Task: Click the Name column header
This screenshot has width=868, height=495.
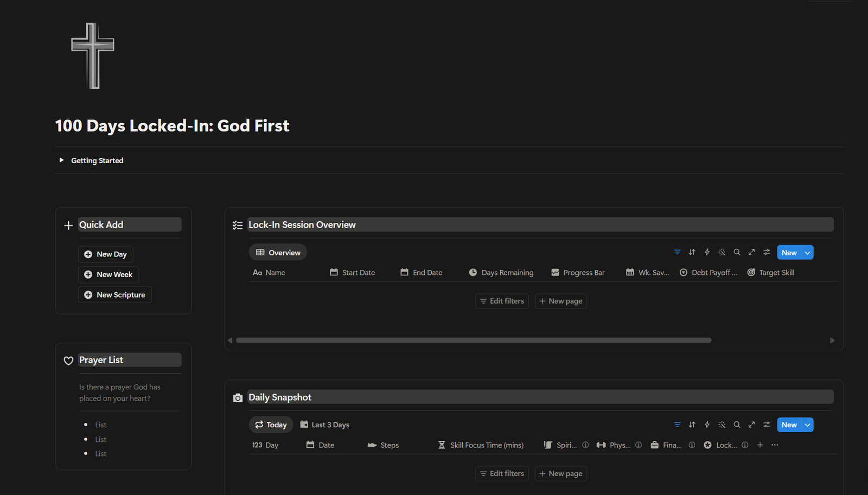Action: 269,273
